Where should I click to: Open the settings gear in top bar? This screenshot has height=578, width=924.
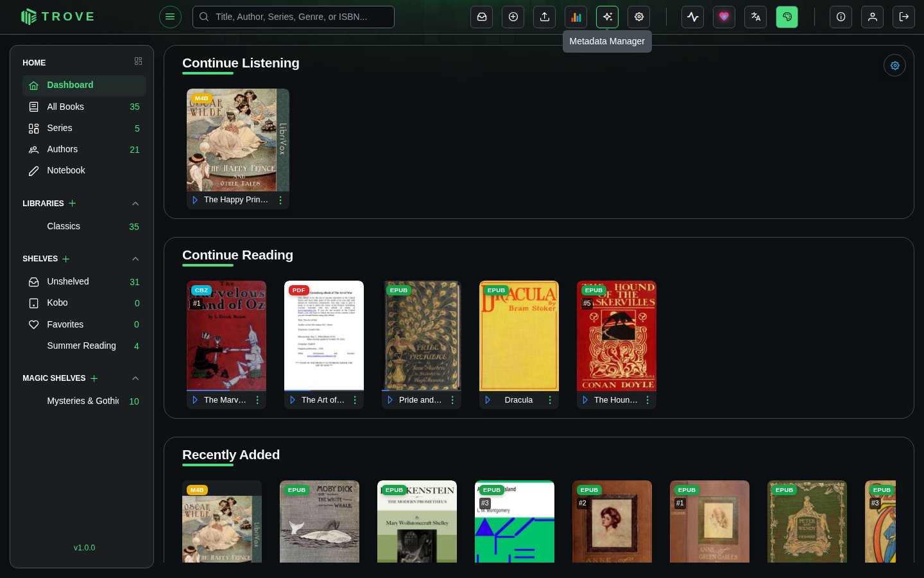pyautogui.click(x=639, y=17)
